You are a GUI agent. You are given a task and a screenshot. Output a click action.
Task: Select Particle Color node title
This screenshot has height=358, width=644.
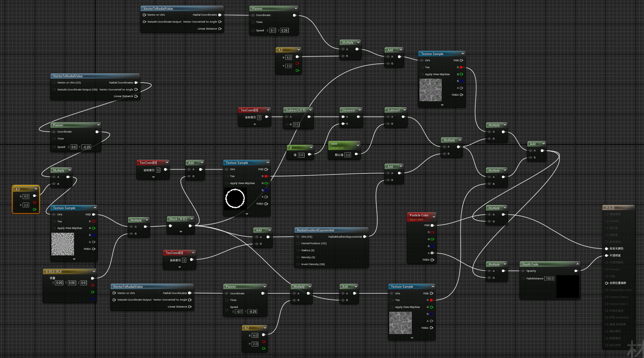[419, 215]
